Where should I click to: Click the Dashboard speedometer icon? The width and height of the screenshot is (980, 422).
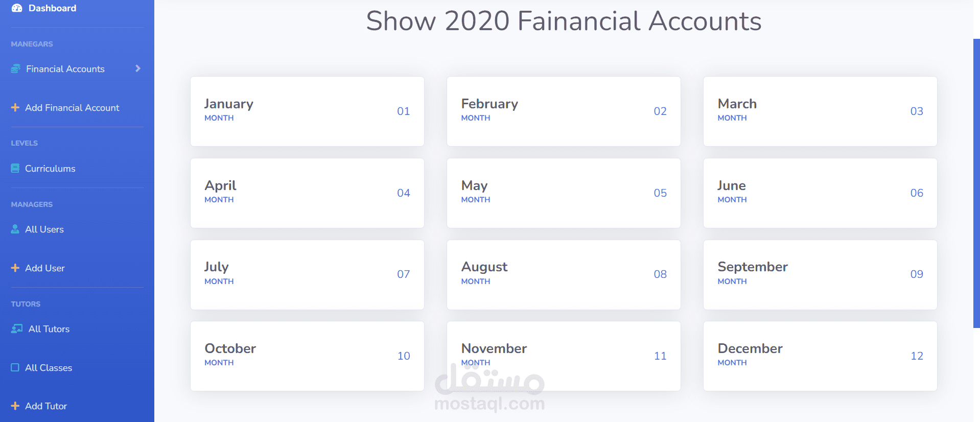[17, 8]
